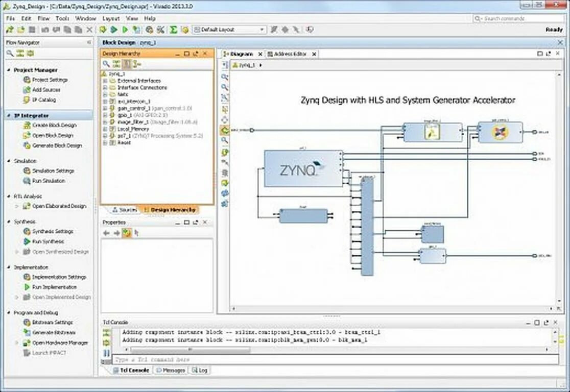570x392 pixels.
Task: Click Collapse All in the Flow Navigator toolbar
Action: [20, 54]
